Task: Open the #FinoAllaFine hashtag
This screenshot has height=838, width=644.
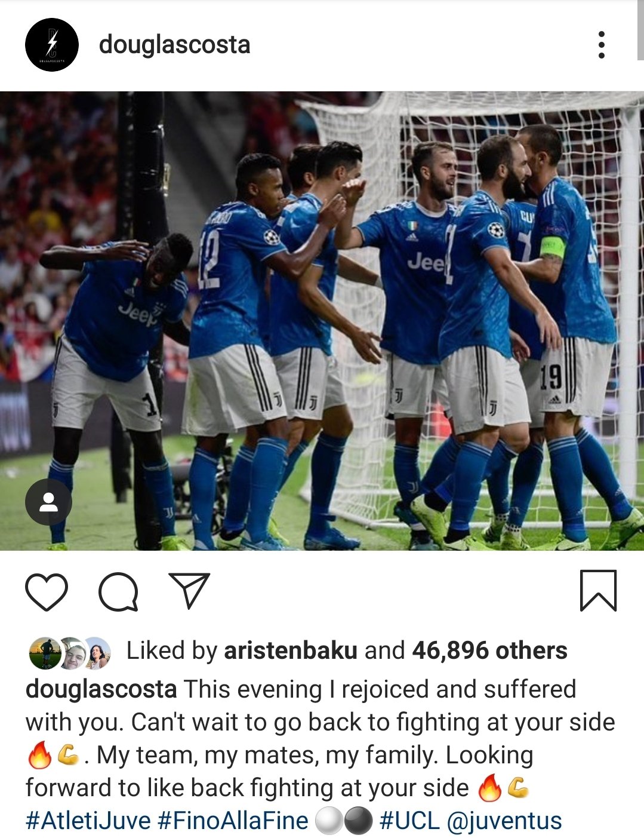Action: point(233,821)
